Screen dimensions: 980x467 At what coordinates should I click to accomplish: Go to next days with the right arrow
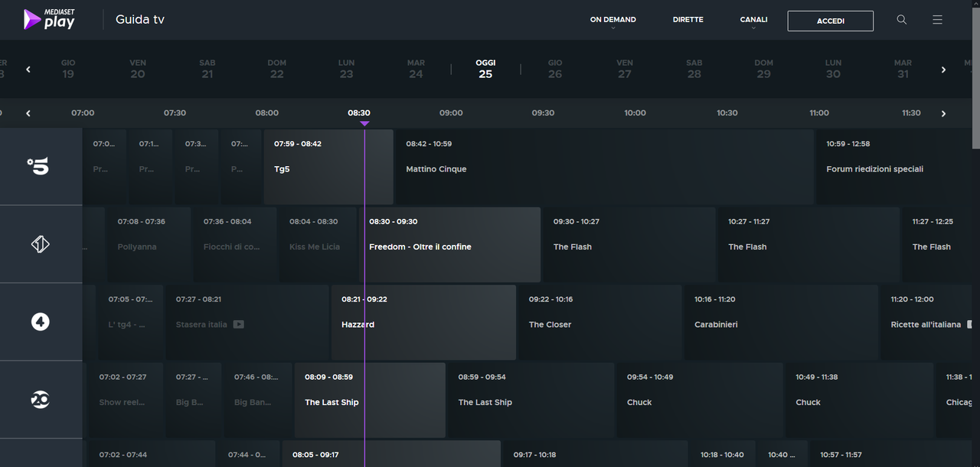click(943, 70)
